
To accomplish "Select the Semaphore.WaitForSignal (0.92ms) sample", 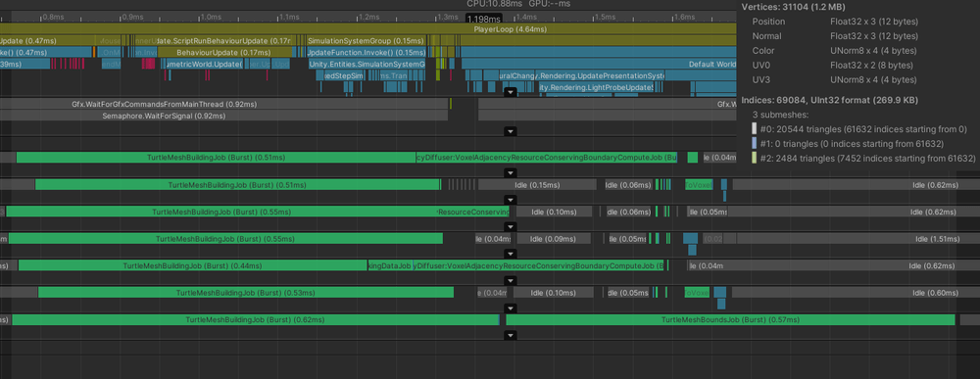I will (223, 116).
